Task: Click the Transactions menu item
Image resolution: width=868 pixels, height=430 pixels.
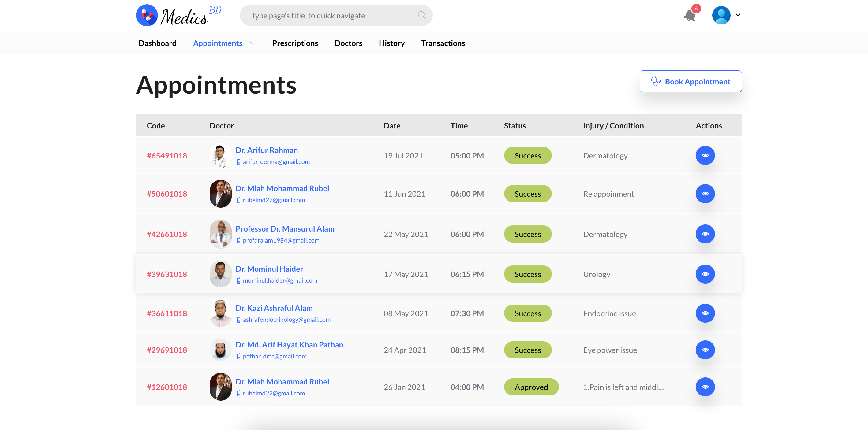Action: pos(443,43)
